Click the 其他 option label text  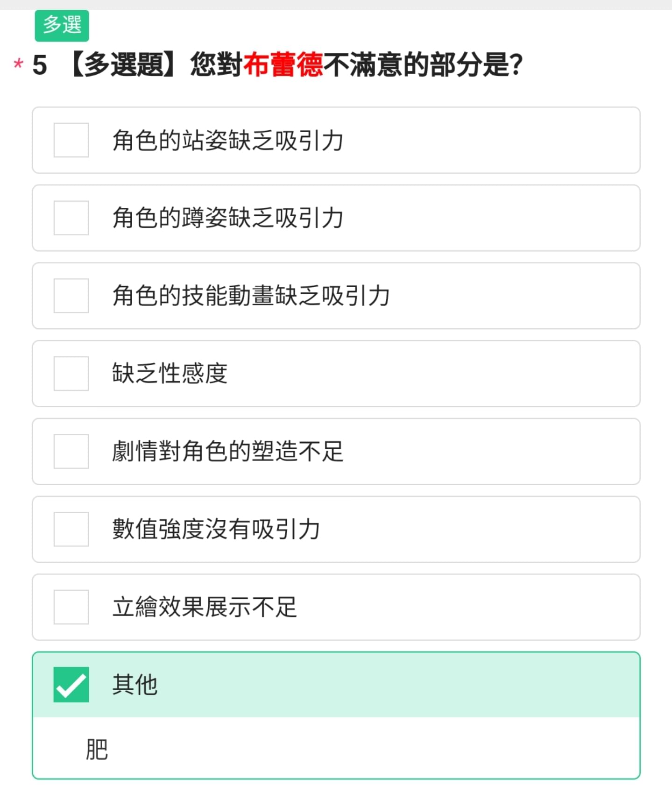pos(135,685)
